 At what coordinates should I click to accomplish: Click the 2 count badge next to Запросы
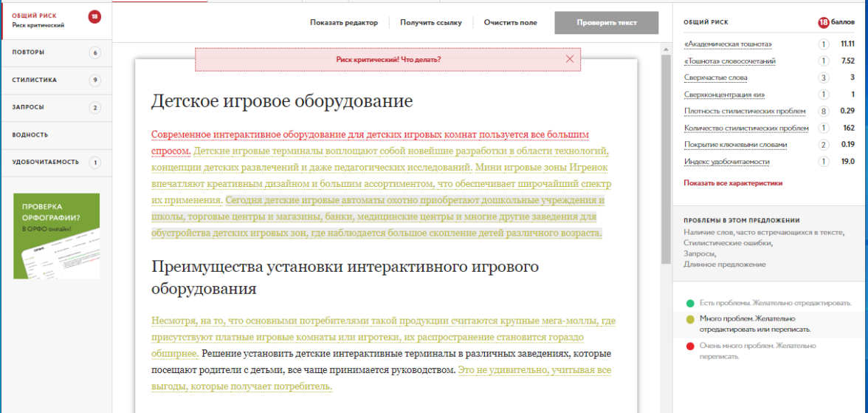click(x=94, y=108)
